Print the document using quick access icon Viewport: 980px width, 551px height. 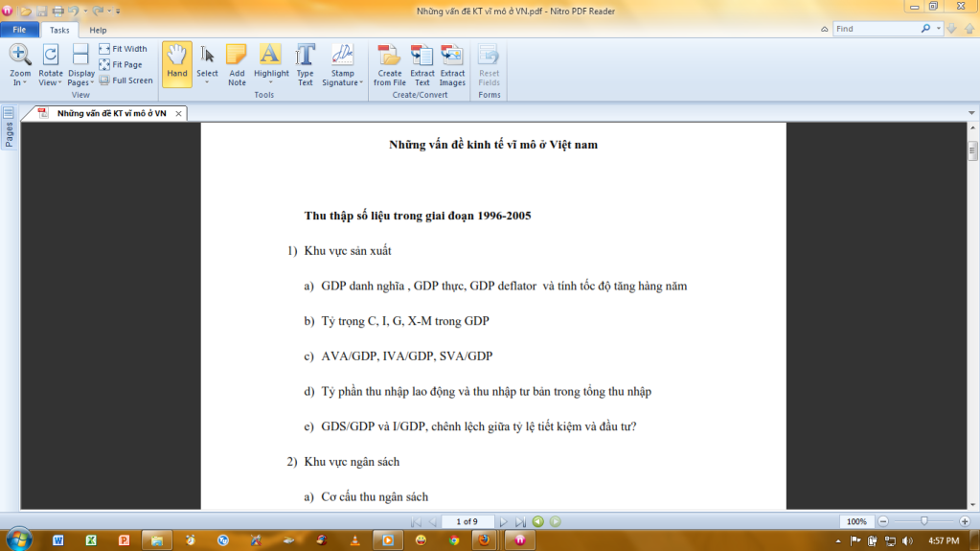(x=57, y=11)
